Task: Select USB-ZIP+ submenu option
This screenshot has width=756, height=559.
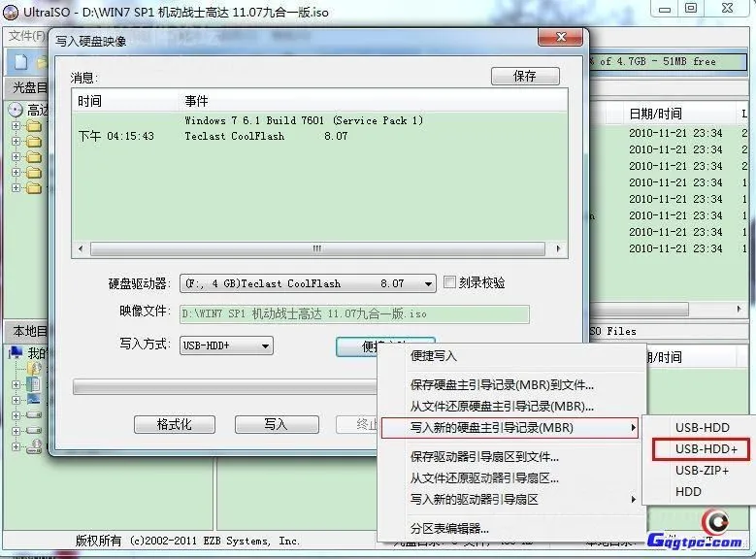Action: coord(702,471)
